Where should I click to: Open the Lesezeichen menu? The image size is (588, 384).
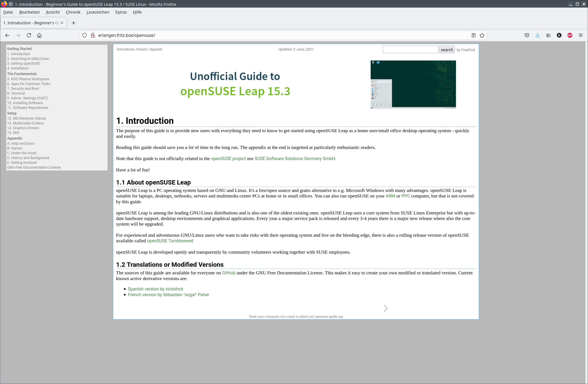98,12
